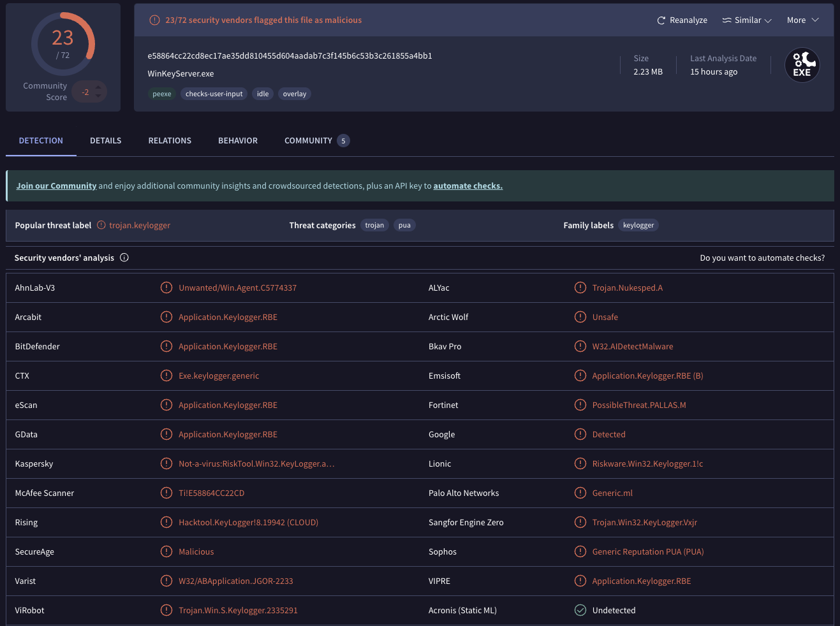The width and height of the screenshot is (840, 626).
Task: Click the Generic Reputation PUA (PUA) result
Action: pos(648,552)
